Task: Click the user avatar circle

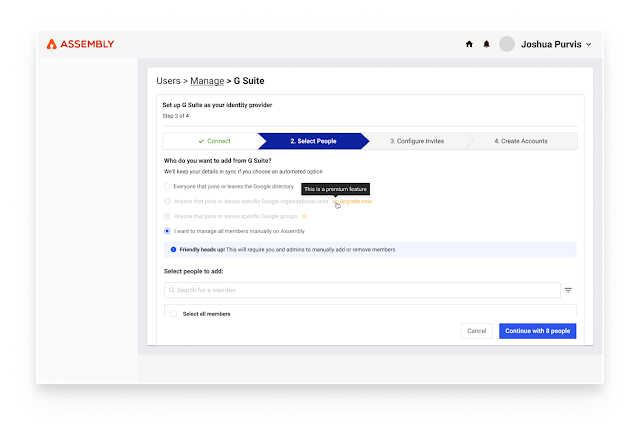Action: click(x=507, y=44)
